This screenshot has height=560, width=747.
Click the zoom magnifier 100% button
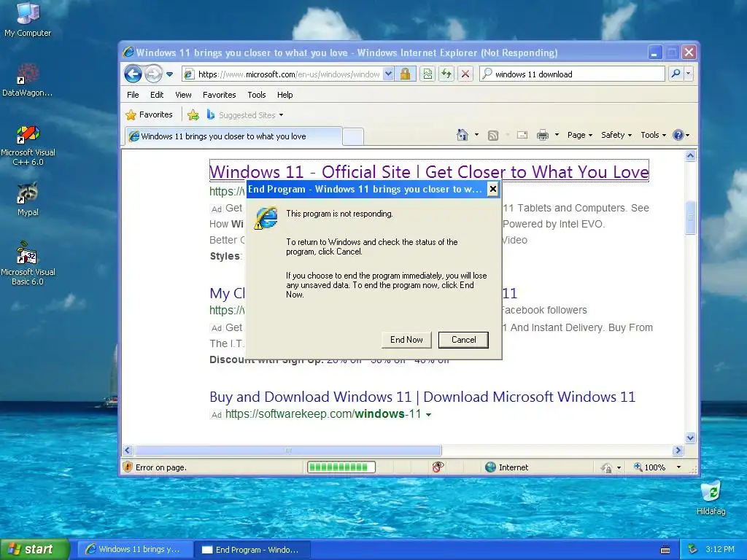point(649,467)
